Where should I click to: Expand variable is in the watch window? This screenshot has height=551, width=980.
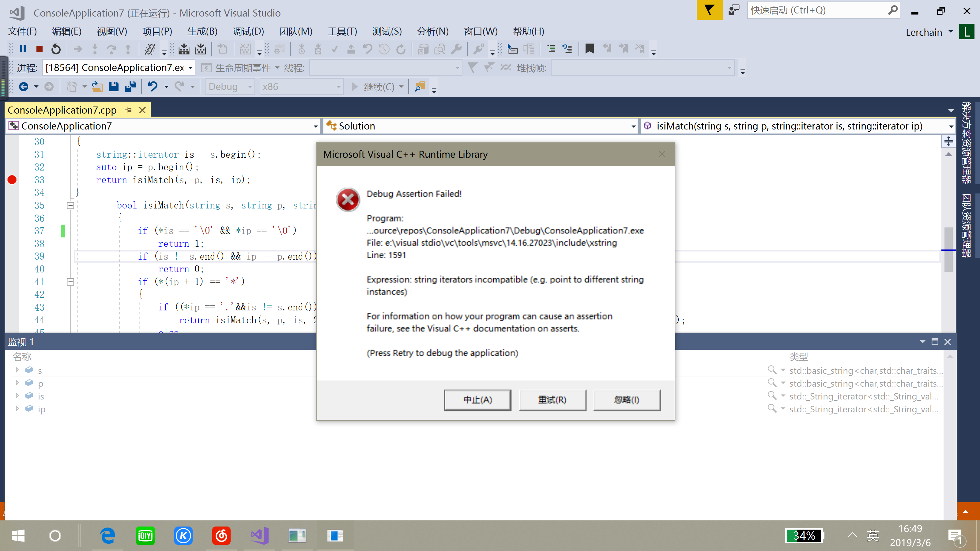[17, 396]
